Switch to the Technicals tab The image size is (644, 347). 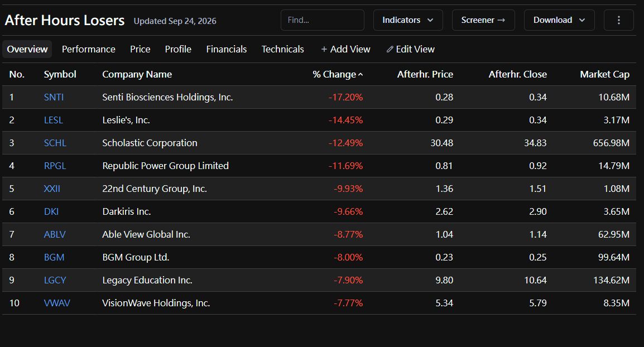coord(282,49)
